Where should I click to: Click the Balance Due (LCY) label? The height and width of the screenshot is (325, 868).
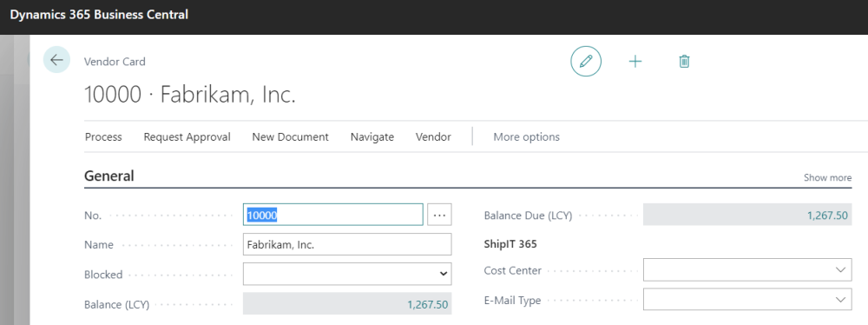(528, 216)
